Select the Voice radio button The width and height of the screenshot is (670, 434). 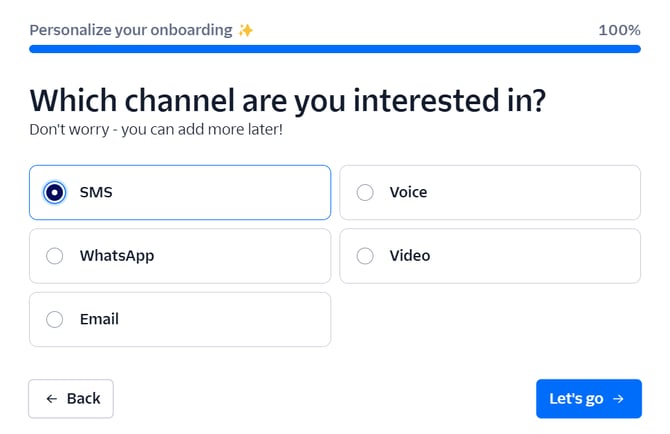(x=365, y=193)
